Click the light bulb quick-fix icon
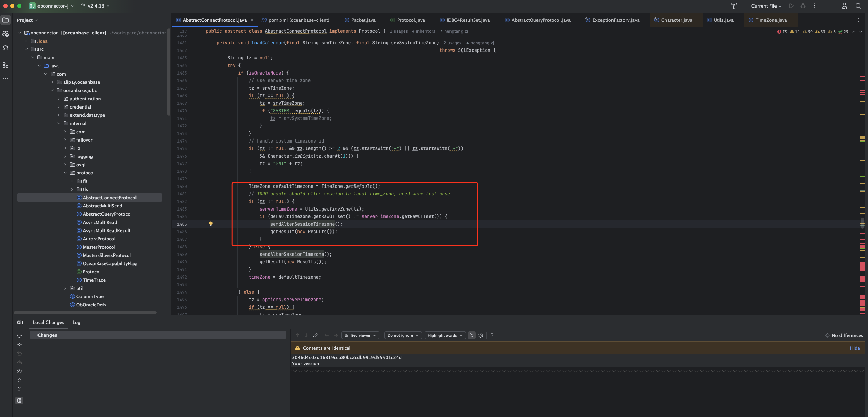Viewport: 868px width, 417px height. click(211, 224)
